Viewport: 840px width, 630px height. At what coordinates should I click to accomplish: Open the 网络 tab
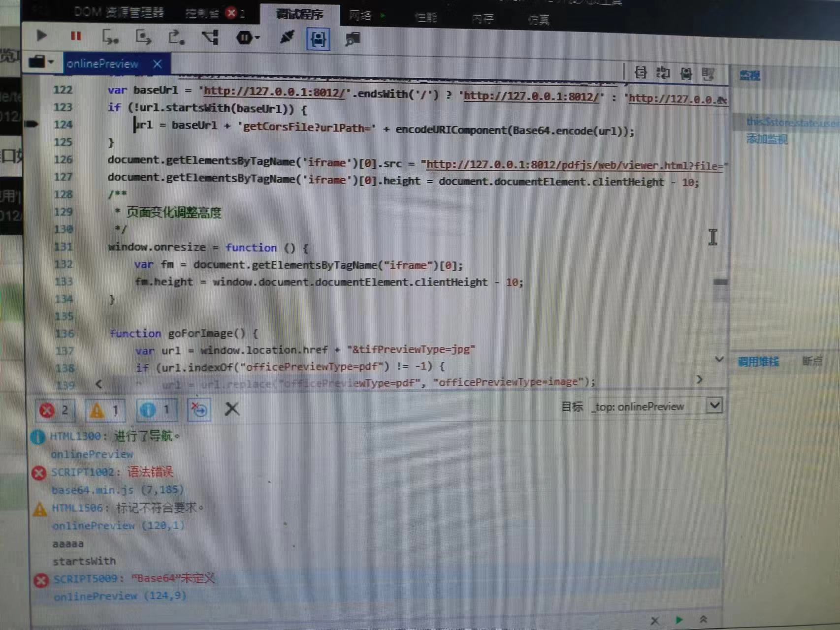tap(360, 16)
